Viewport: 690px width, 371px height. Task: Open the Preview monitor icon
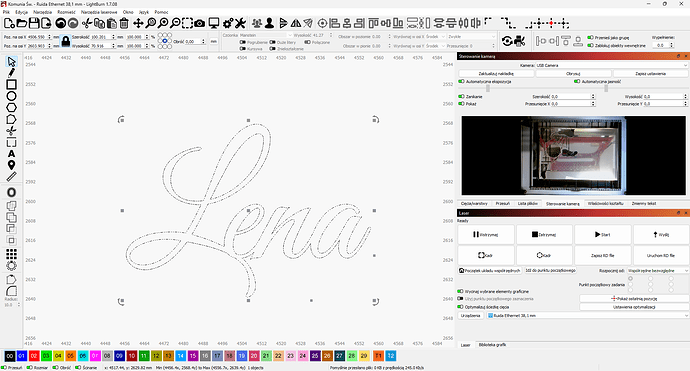point(214,23)
